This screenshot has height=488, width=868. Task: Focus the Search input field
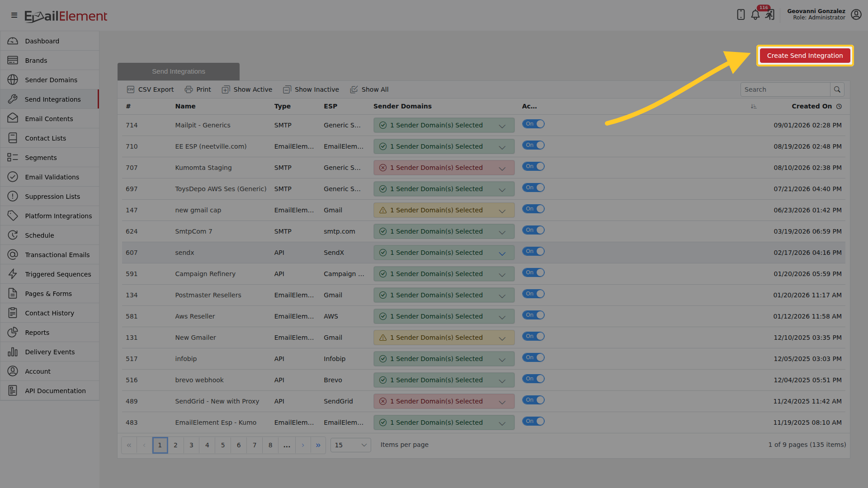[x=785, y=89]
